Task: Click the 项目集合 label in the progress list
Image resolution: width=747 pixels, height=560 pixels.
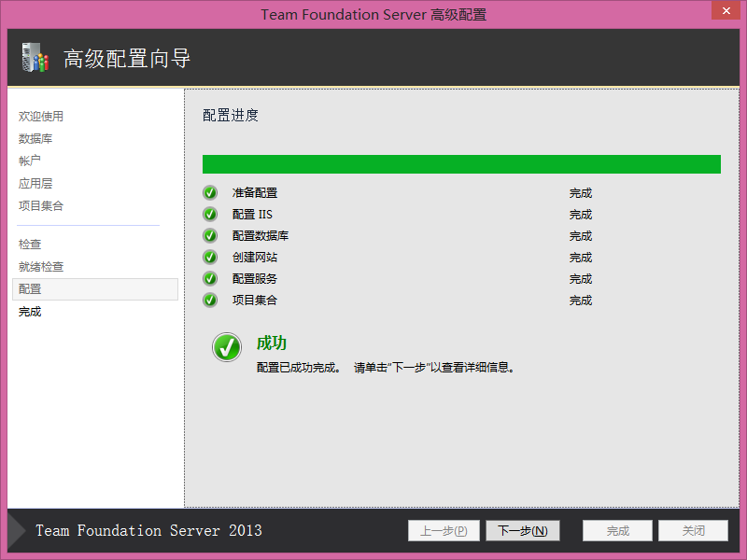Action: (x=255, y=300)
